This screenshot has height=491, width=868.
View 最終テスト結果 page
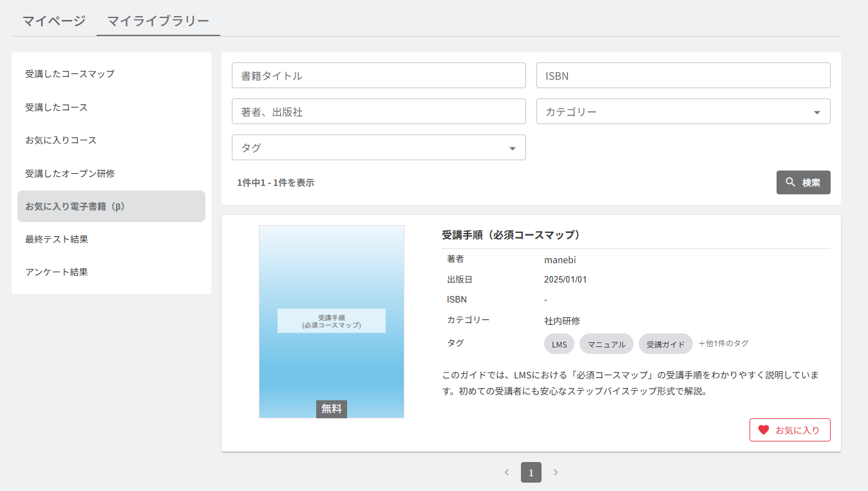pyautogui.click(x=57, y=239)
